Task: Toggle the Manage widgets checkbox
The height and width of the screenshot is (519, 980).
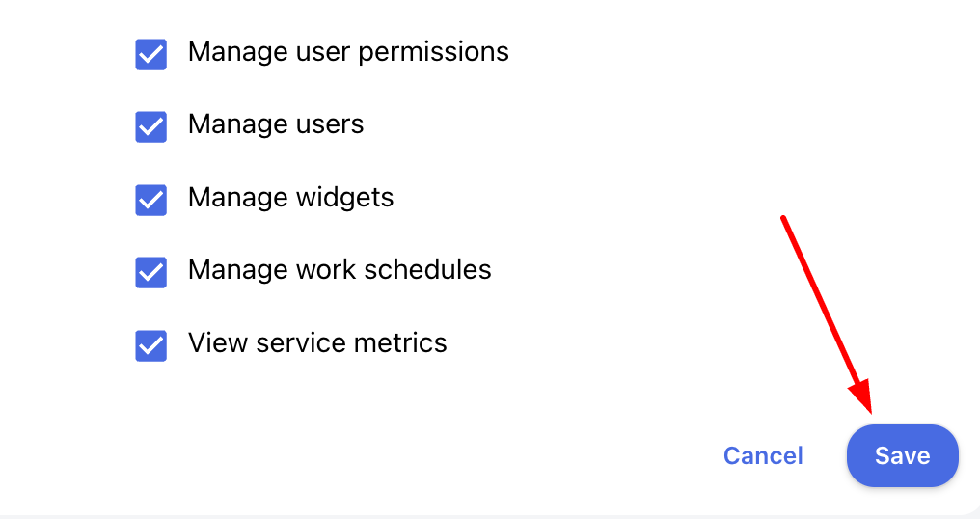Action: click(150, 200)
